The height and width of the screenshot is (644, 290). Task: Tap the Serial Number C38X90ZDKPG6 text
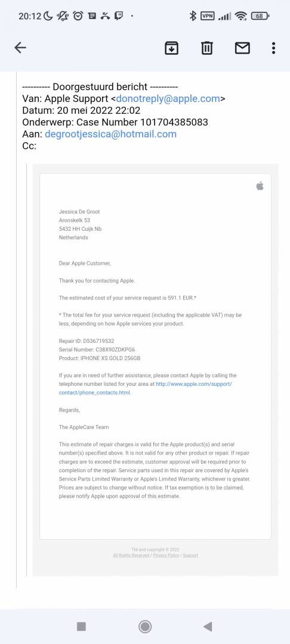[x=97, y=349]
